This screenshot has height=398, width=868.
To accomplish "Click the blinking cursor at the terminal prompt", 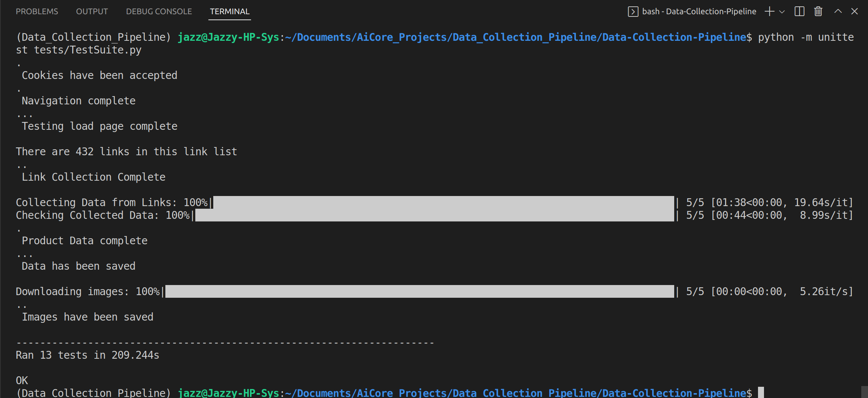I will 762,393.
